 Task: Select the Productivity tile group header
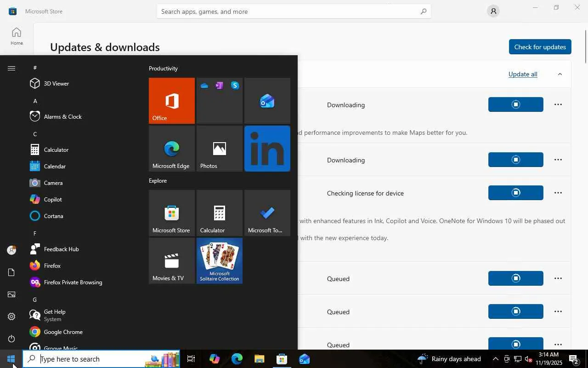[163, 69]
